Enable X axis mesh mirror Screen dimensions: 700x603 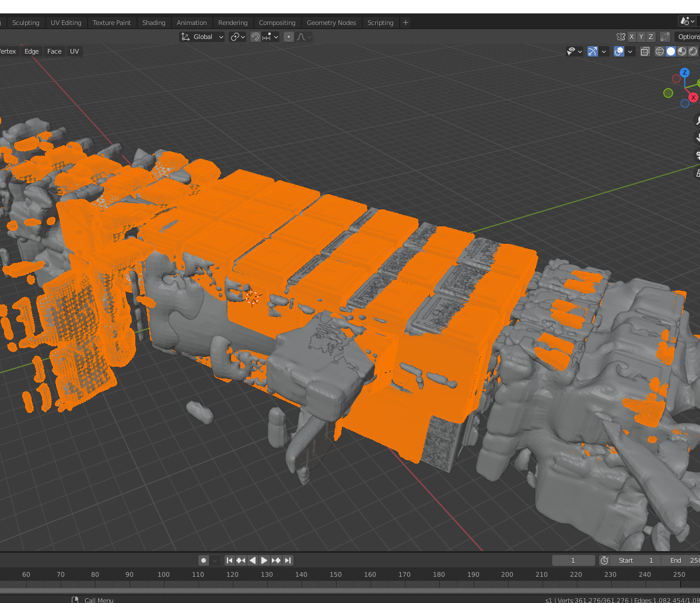[631, 37]
